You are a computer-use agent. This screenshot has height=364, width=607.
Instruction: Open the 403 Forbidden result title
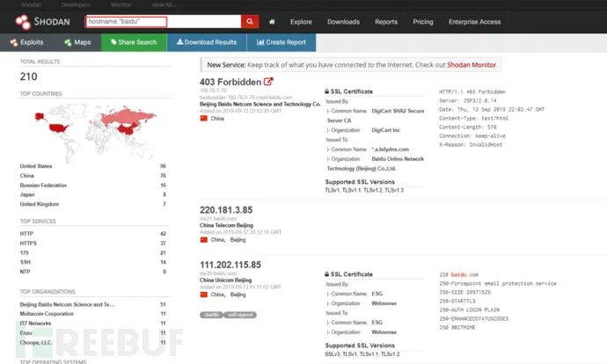[230, 82]
